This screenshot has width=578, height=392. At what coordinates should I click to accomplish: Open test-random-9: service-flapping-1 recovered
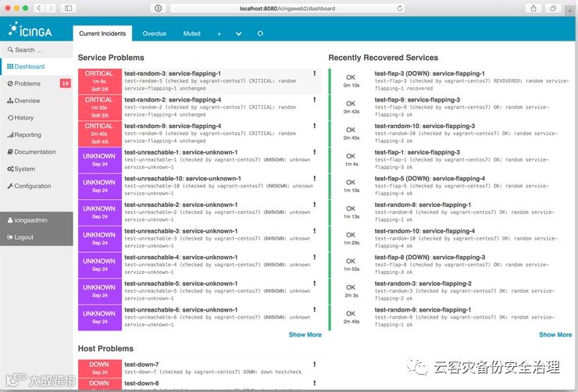(x=423, y=310)
